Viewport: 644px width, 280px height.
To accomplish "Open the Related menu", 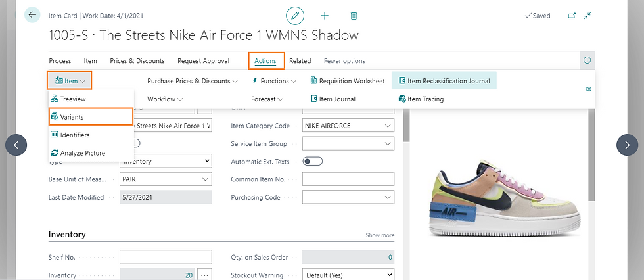I will [300, 60].
